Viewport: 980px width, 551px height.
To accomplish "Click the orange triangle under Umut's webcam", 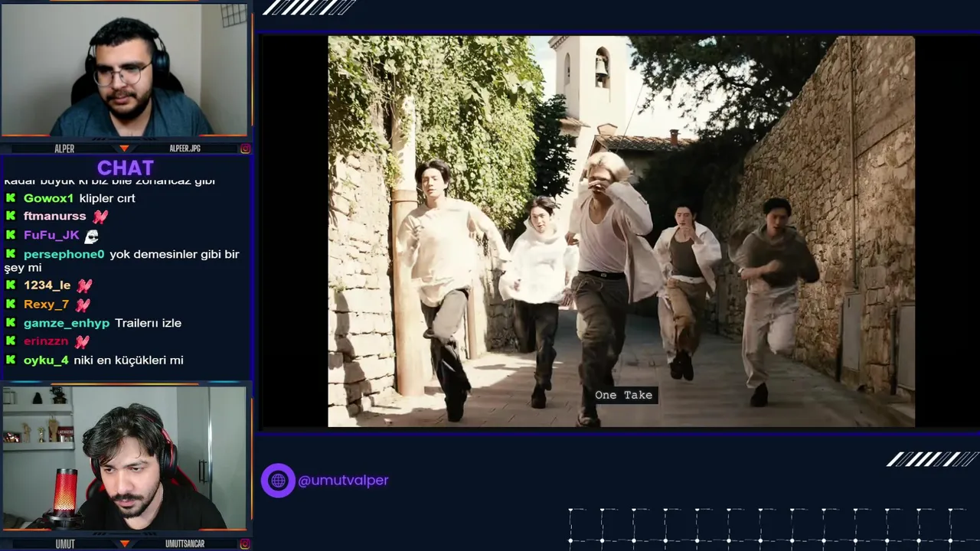I will 124,544.
